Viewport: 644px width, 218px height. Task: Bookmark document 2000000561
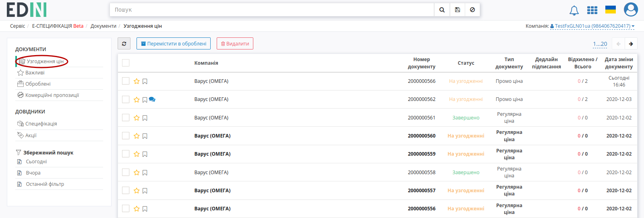pyautogui.click(x=145, y=118)
